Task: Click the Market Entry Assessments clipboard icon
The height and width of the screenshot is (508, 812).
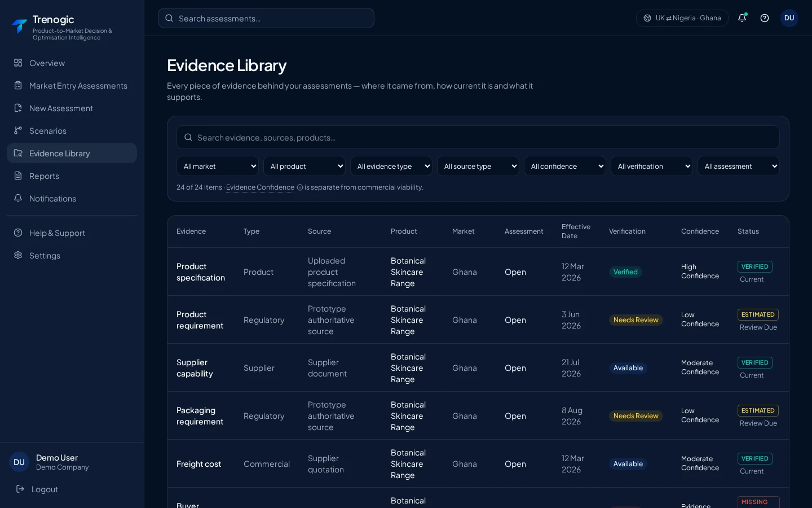Action: coord(18,85)
